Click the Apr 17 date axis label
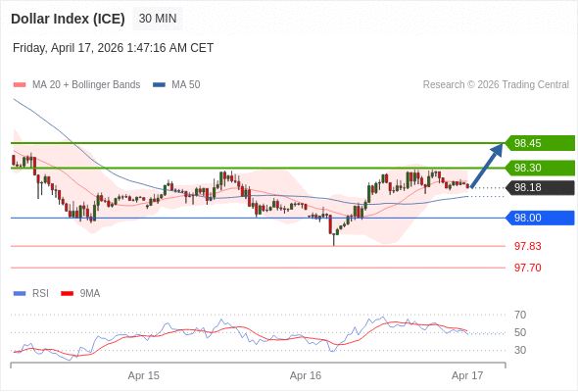578x392 pixels. pyautogui.click(x=467, y=375)
